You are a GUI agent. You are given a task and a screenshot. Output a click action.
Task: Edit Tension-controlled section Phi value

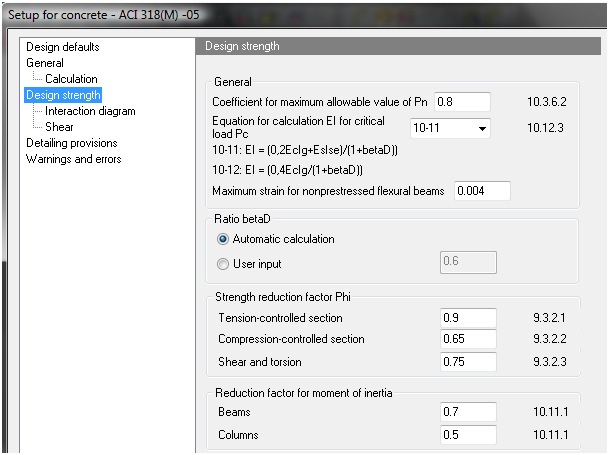coord(468,318)
